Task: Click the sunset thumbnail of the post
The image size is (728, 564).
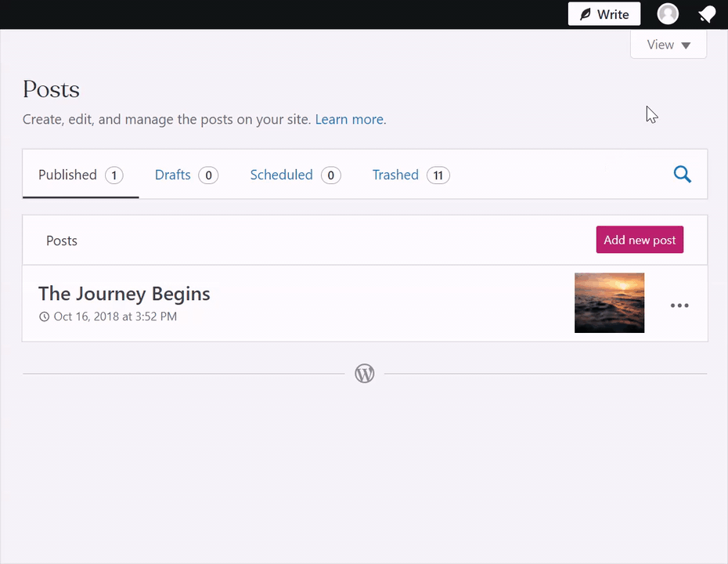Action: (609, 302)
